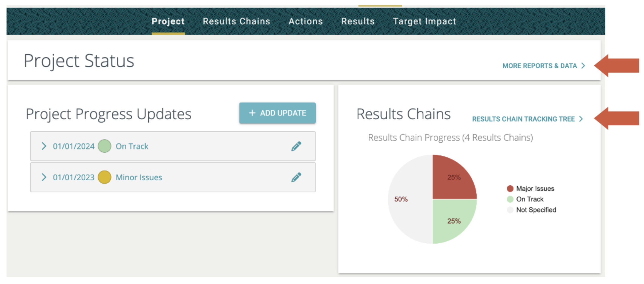Switch to the Results Chains tab
This screenshot has width=644, height=284.
click(236, 21)
